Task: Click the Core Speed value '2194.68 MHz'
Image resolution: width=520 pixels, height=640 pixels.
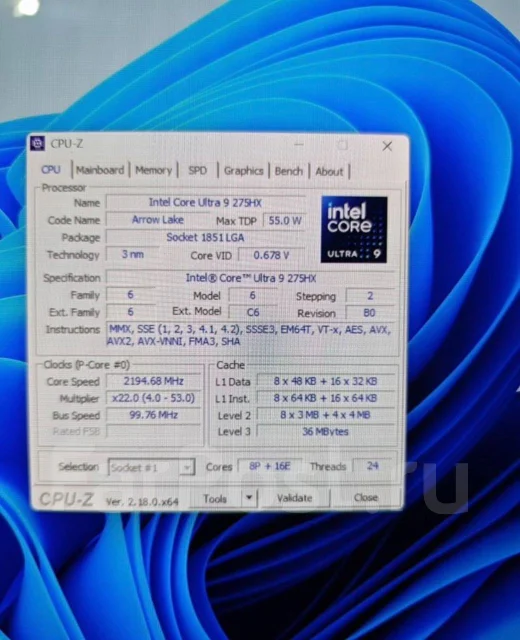Action: (x=153, y=381)
